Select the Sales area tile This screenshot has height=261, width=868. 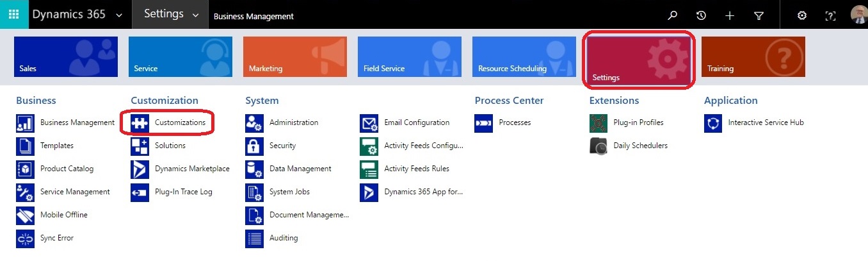[x=67, y=56]
